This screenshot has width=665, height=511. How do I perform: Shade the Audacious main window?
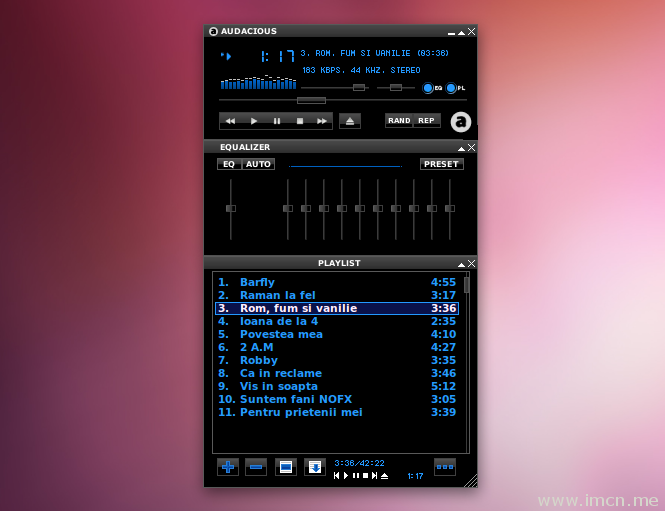(461, 32)
